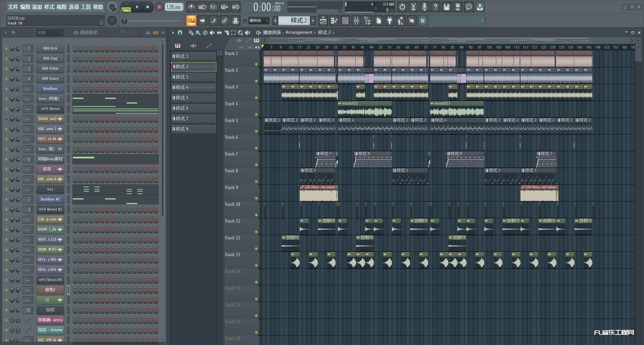Open the playlist view icon
The image size is (644, 345).
click(x=323, y=21)
